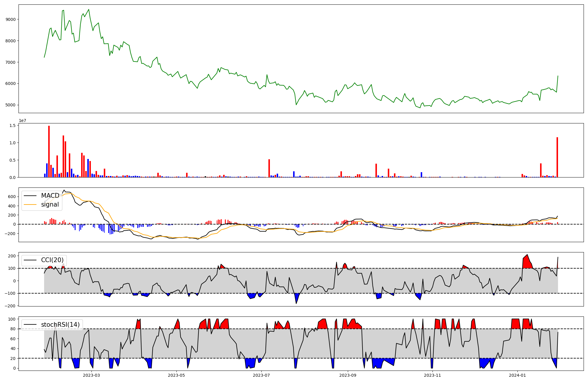Screen dimensions: 588x382
Task: Click the 2023-11 date tick label
Action: [433, 375]
